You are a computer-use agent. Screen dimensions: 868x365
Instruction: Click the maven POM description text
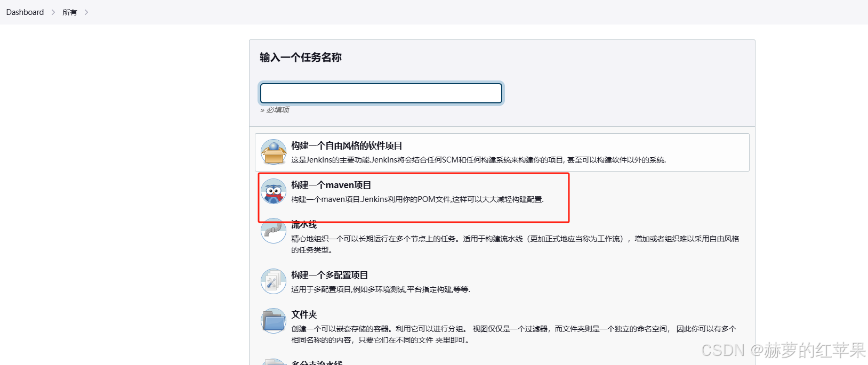click(417, 199)
